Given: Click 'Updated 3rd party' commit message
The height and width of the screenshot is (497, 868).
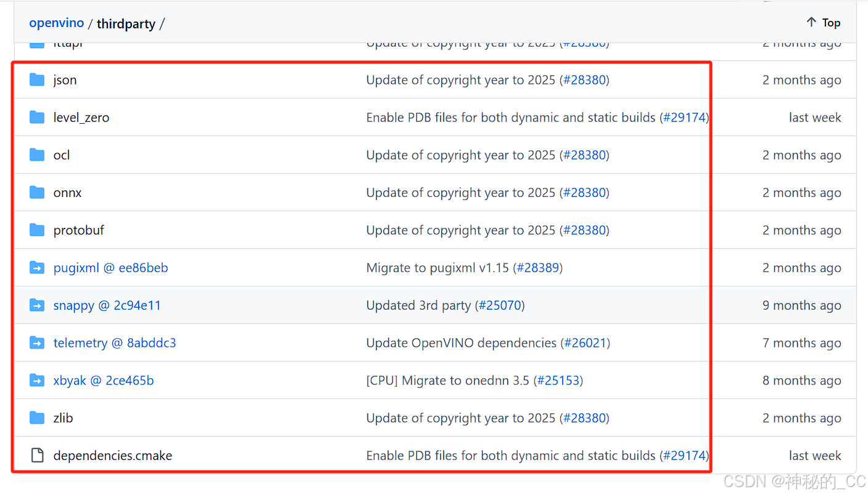Looking at the screenshot, I should pyautogui.click(x=419, y=305).
